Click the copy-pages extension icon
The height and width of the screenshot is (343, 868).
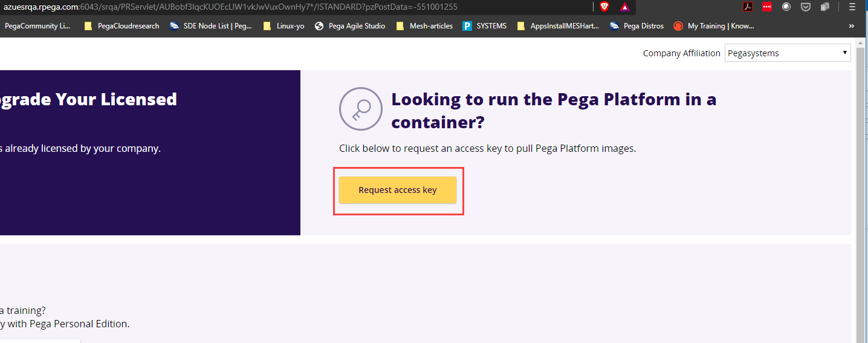tap(825, 7)
